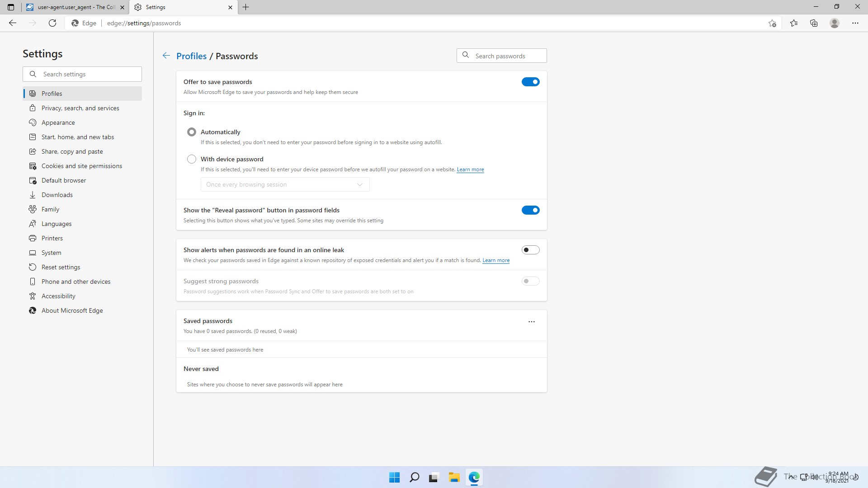The height and width of the screenshot is (488, 868).
Task: Click the profile avatar icon
Action: click(835, 23)
